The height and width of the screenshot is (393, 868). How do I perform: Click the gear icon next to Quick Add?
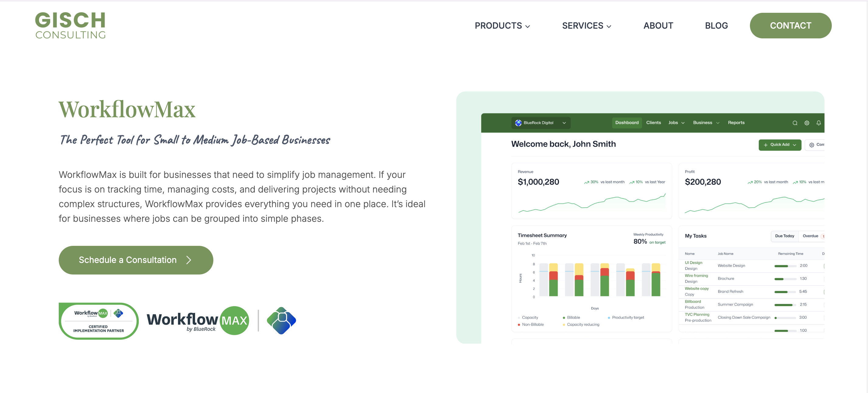tap(812, 145)
